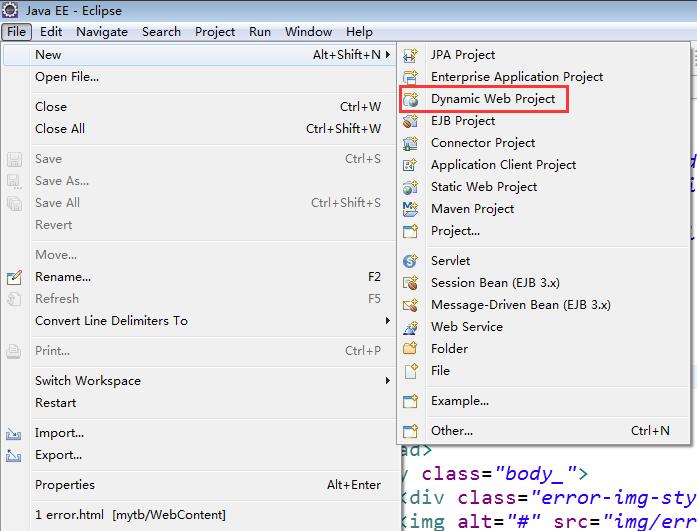Select Message-Driven Bean (EJB 3.x)
Viewport: 697px width, 531px height.
coord(544,305)
